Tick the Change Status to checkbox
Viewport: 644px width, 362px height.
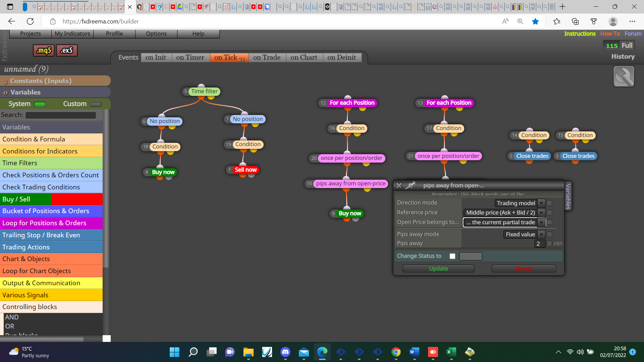coord(452,256)
